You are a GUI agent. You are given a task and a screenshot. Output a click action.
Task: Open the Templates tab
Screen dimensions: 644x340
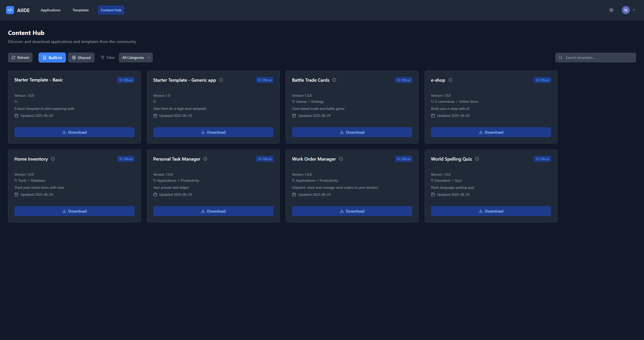pyautogui.click(x=80, y=10)
